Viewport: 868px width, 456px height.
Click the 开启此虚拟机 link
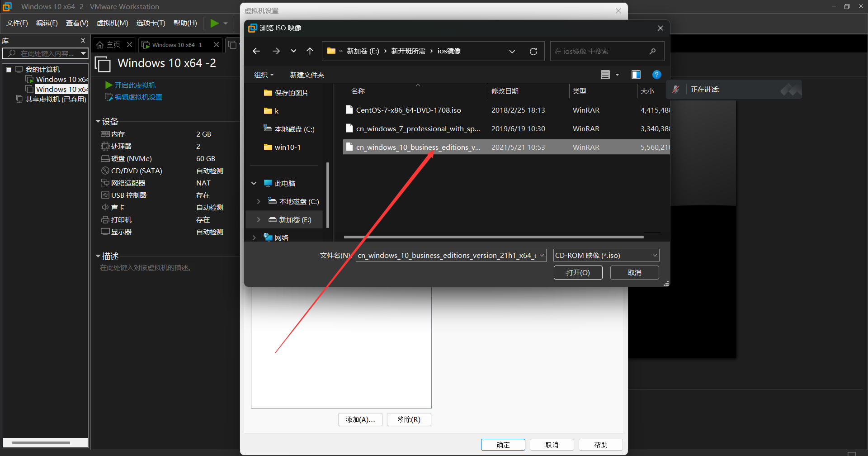click(131, 85)
